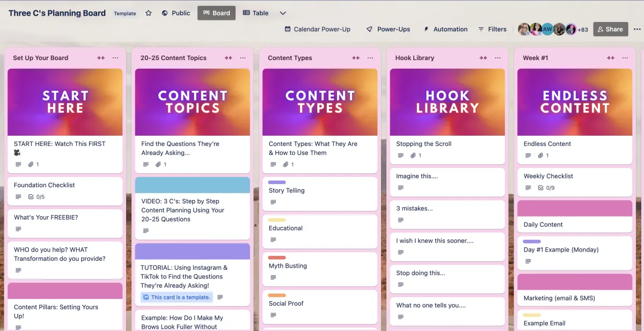Open board Filters
The width and height of the screenshot is (644, 331).
(x=492, y=30)
